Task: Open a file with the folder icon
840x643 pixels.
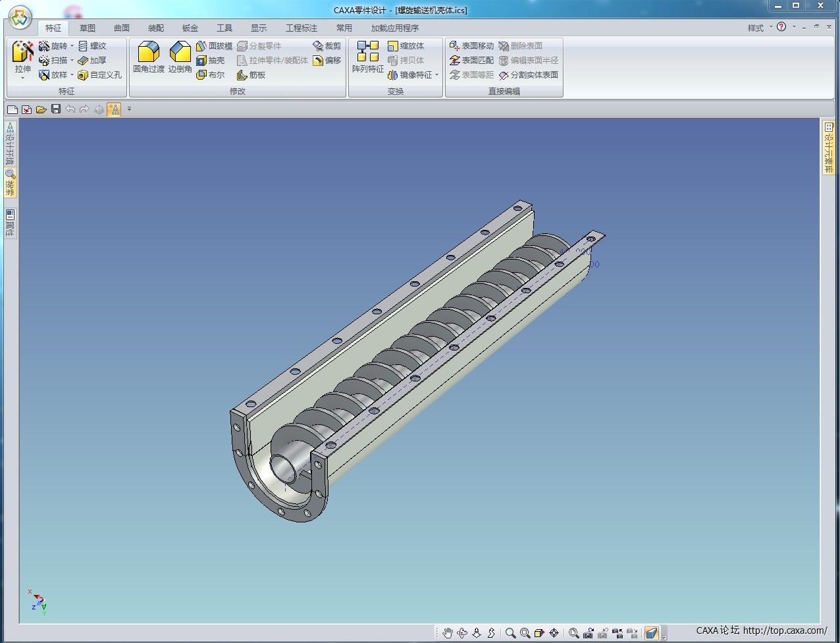Action: tap(41, 109)
